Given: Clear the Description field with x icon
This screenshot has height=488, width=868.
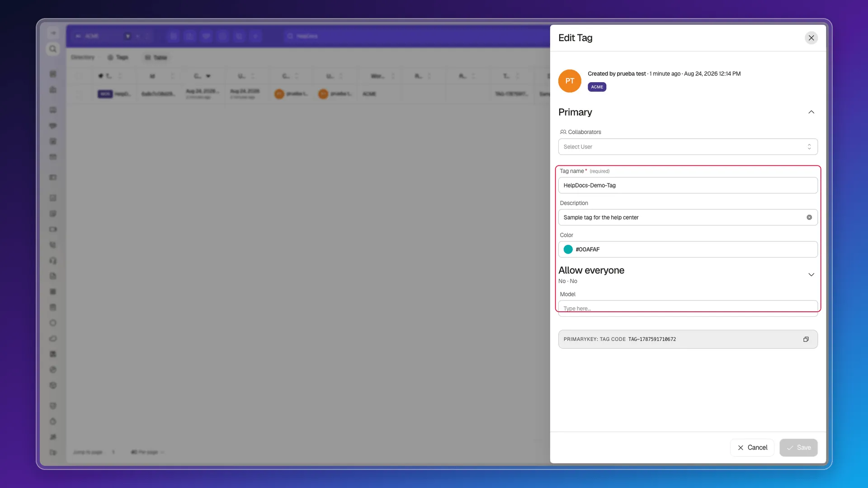Looking at the screenshot, I should [809, 217].
